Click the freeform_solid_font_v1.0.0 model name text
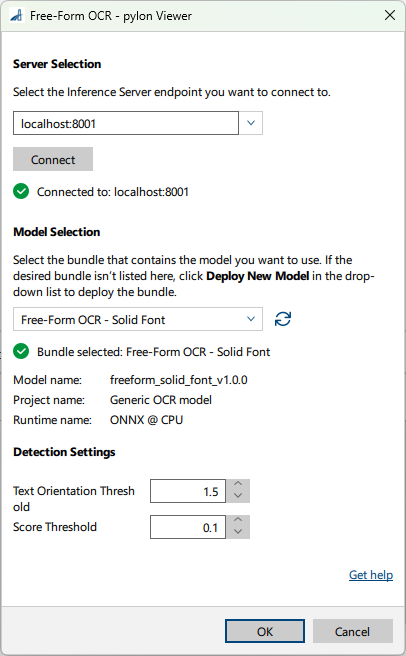Viewport: 406px width, 656px height. point(179,380)
